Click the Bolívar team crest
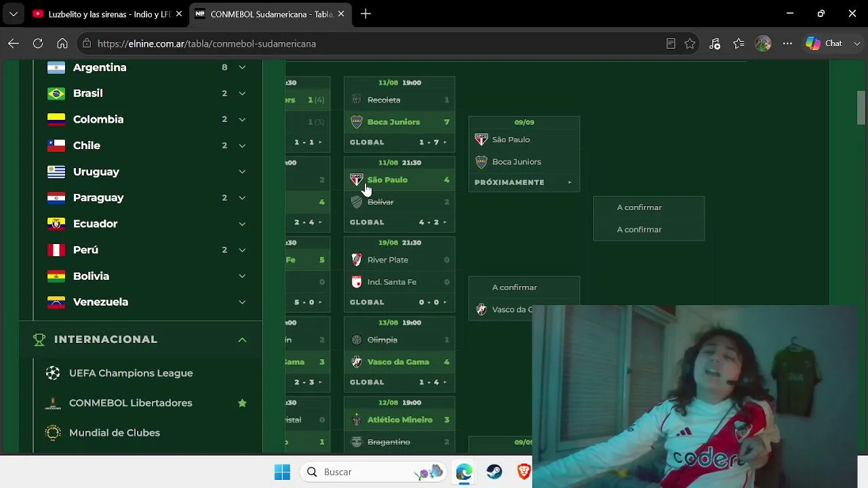 click(x=357, y=202)
